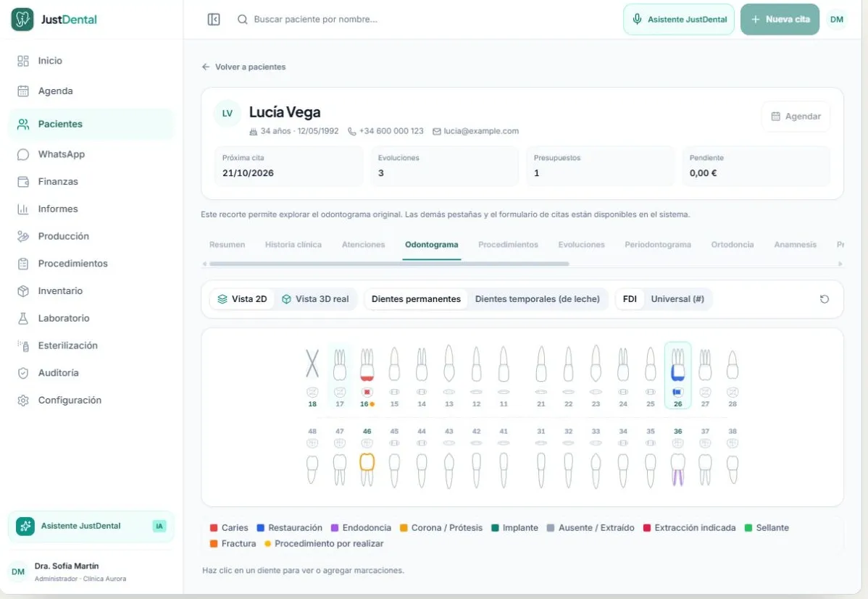Open WhatsApp from the sidebar
This screenshot has width=868, height=599.
pyautogui.click(x=91, y=154)
